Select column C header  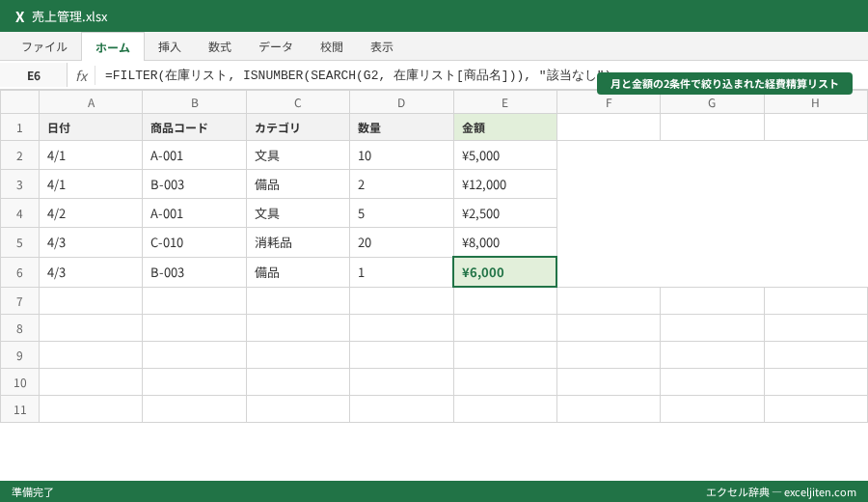[x=298, y=103]
